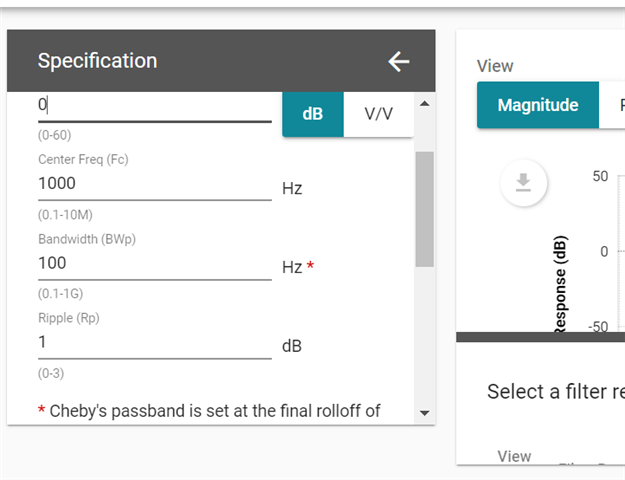625x480 pixels.
Task: Click the scrollbar up arrow in Specification panel
Action: (x=424, y=103)
